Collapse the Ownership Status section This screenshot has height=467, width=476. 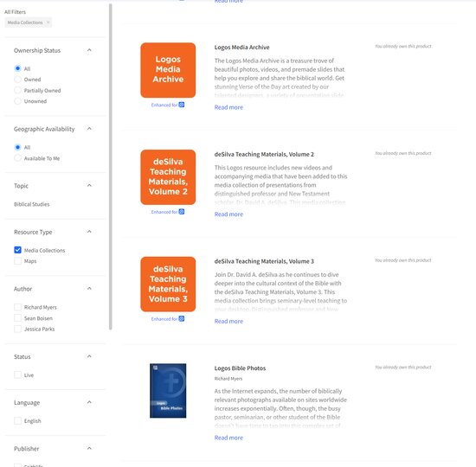click(89, 50)
